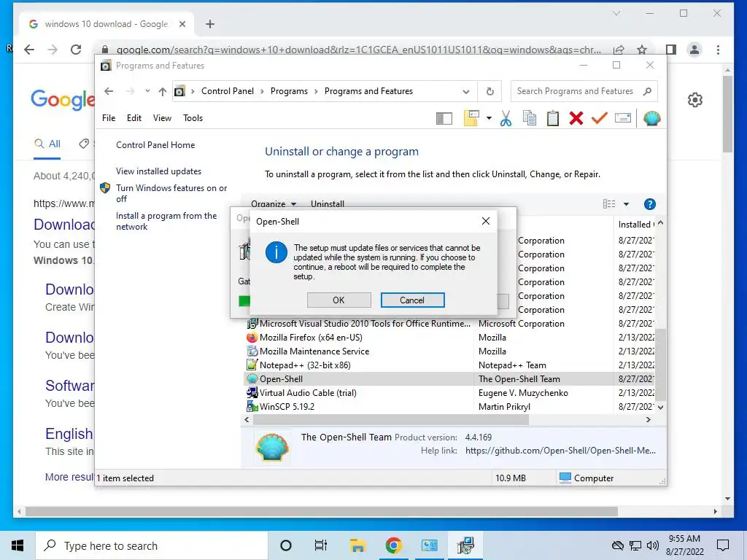Open the Tools menu

tap(193, 117)
